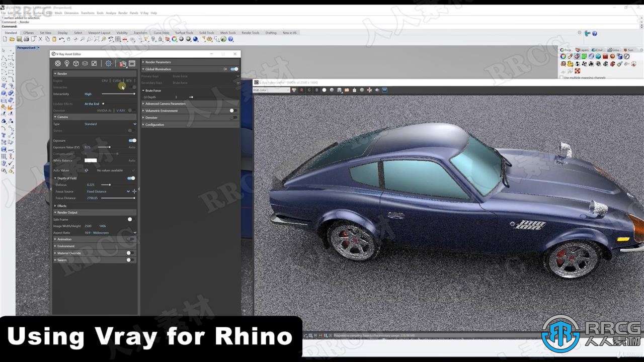Expand the Environment section in Asset Editor
Image resolution: width=644 pixels, height=362 pixels.
[95, 246]
